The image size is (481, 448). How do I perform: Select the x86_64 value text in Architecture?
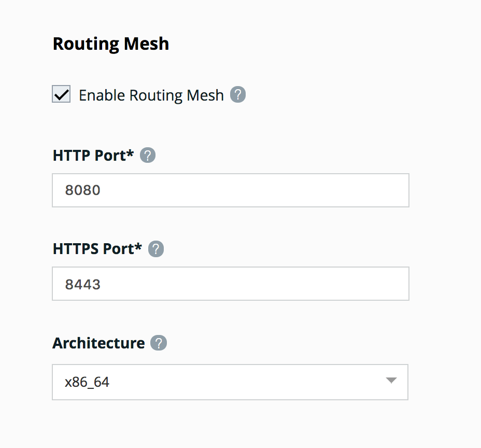[87, 382]
